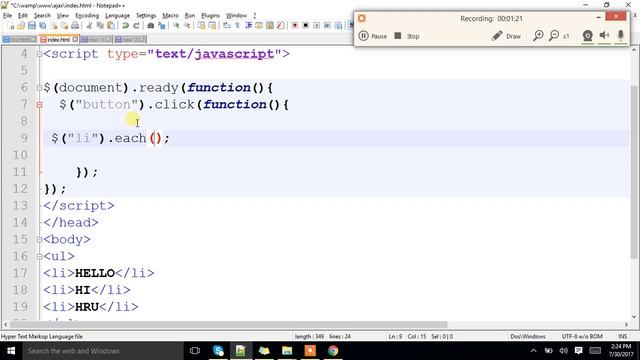640x360 pixels.
Task: Open the File menu
Action: pyautogui.click(x=7, y=16)
